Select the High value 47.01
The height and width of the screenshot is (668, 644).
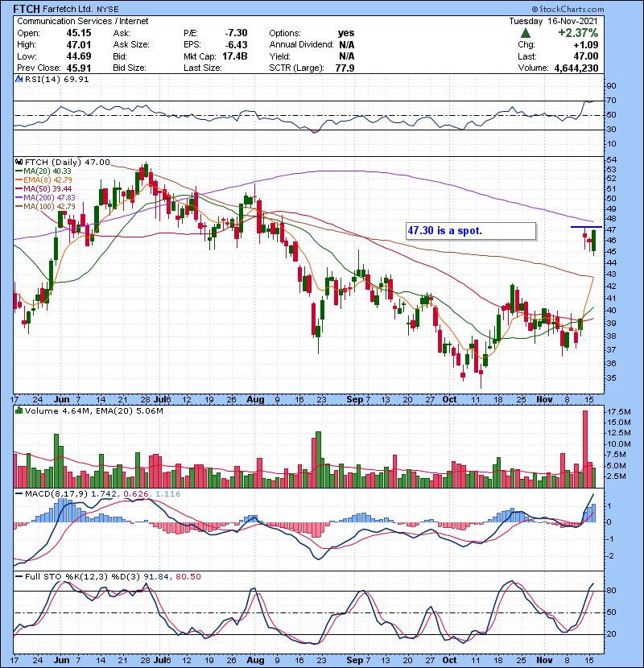click(79, 44)
